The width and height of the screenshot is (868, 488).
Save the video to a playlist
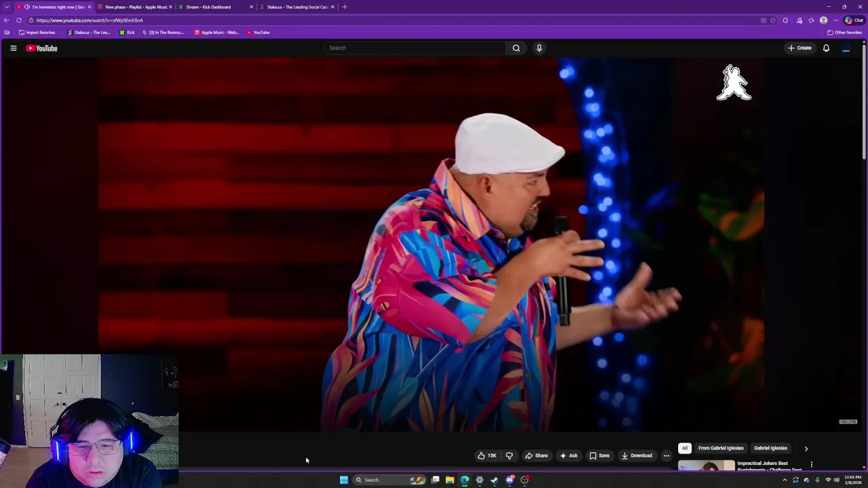[x=599, y=455]
